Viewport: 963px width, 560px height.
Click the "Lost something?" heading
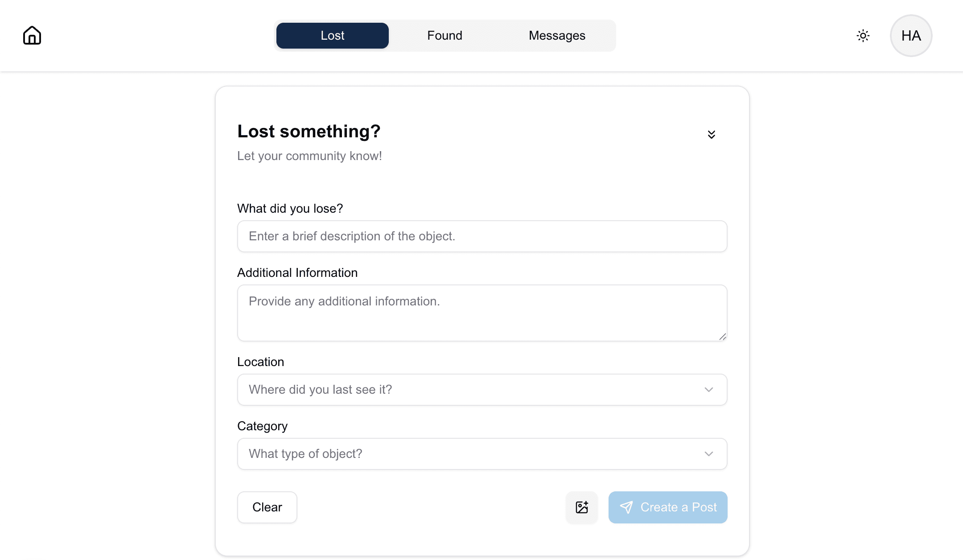pos(309,132)
